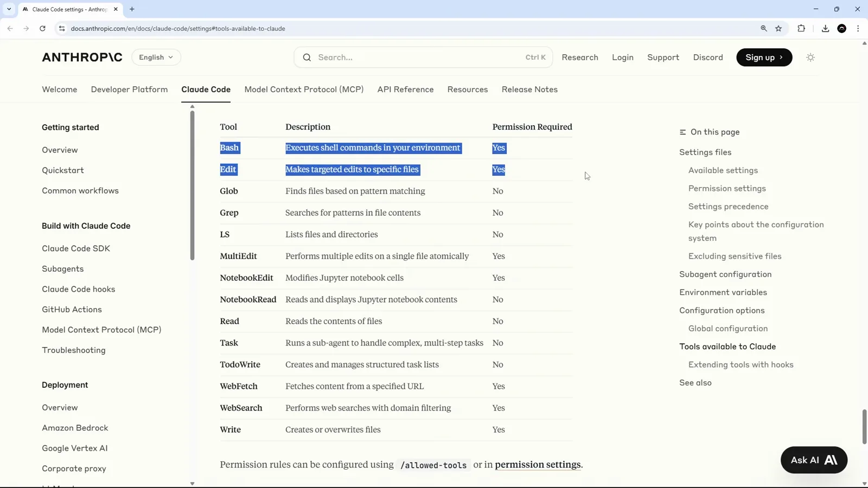
Task: Jump to Tools available to Claude
Action: point(727,346)
